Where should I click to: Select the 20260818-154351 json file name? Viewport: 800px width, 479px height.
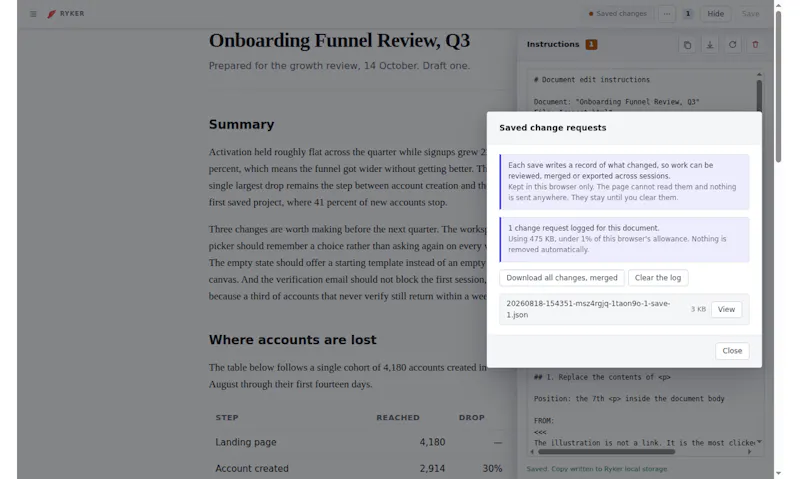coord(588,309)
